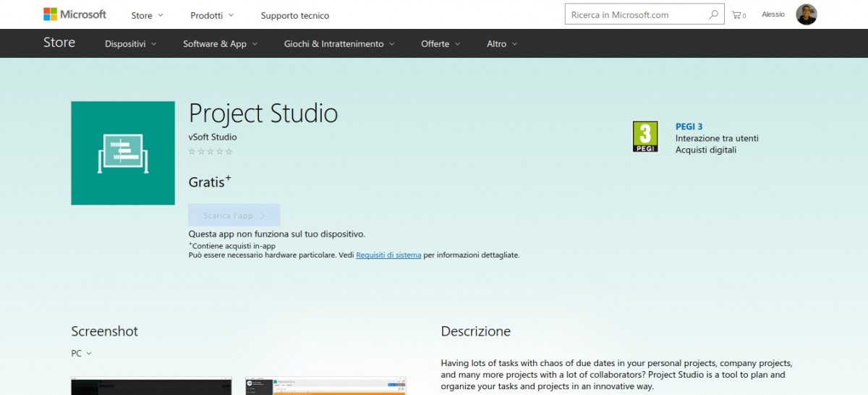The width and height of the screenshot is (868, 395).
Task: Expand the Prodotti menu
Action: tap(212, 15)
